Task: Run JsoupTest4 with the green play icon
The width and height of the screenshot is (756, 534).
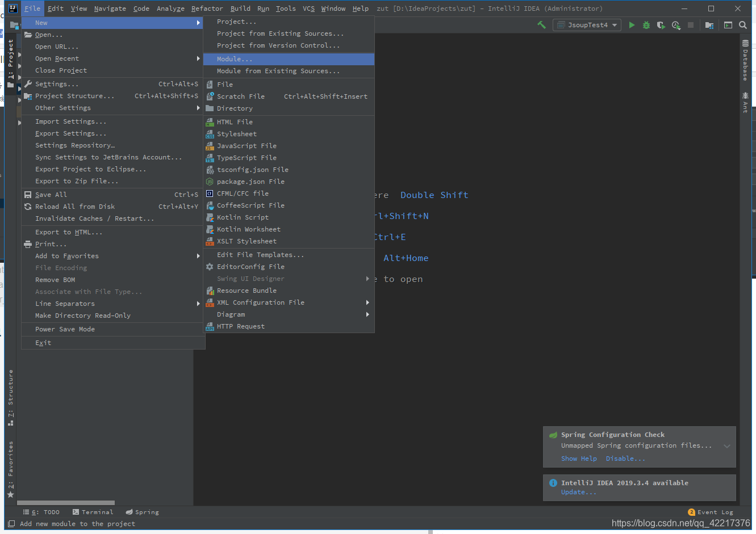Action: click(x=632, y=25)
